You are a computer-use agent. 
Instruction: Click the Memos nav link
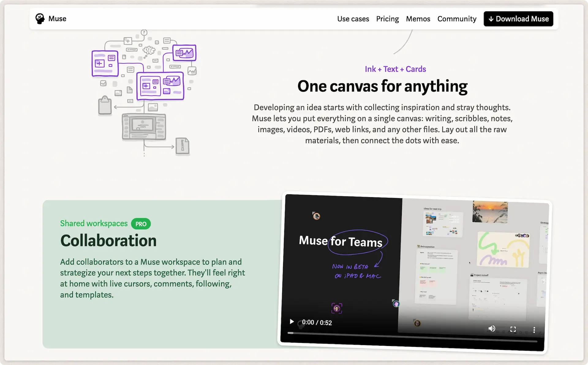pyautogui.click(x=418, y=18)
